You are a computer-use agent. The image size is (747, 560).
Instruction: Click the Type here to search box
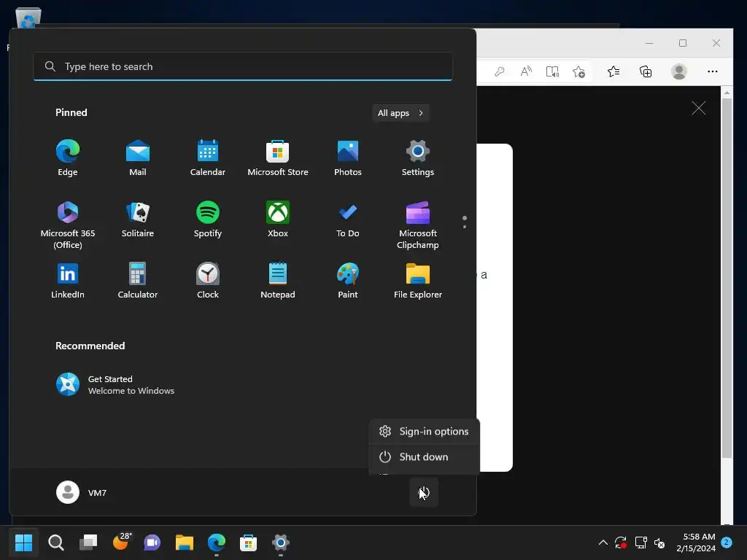(x=243, y=66)
